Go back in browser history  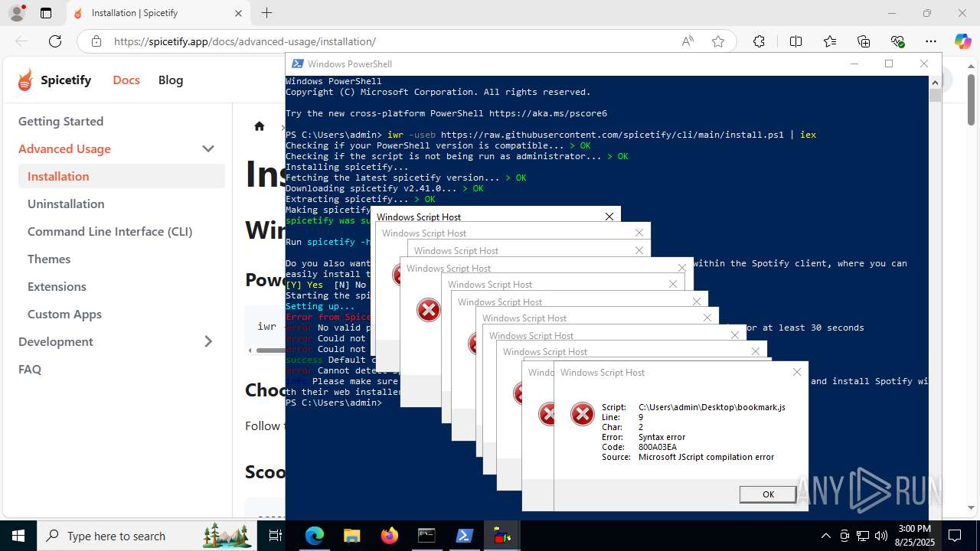pyautogui.click(x=21, y=41)
